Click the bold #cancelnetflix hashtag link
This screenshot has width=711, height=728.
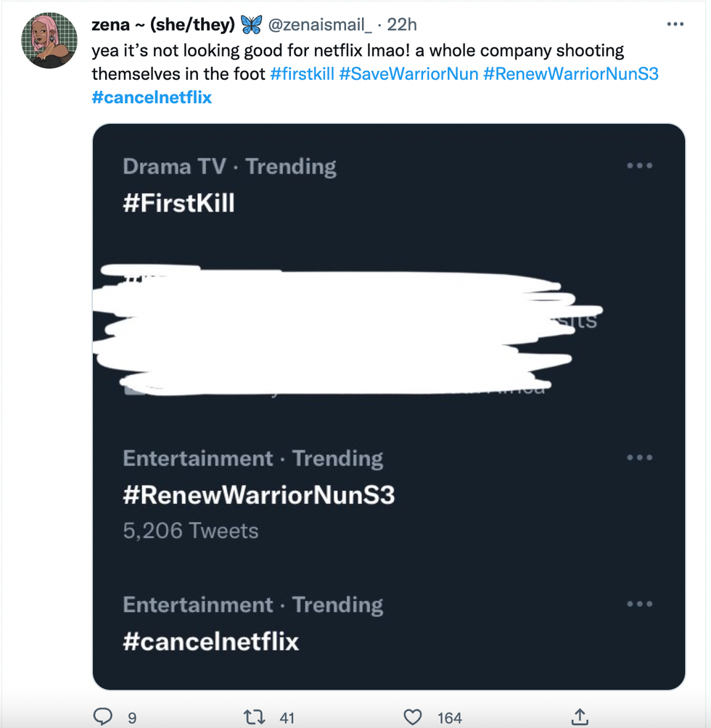(152, 96)
